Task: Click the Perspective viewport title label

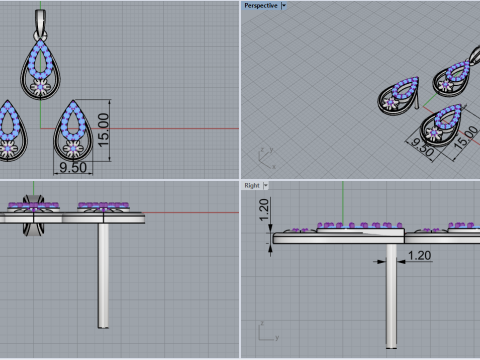Action: (261, 6)
